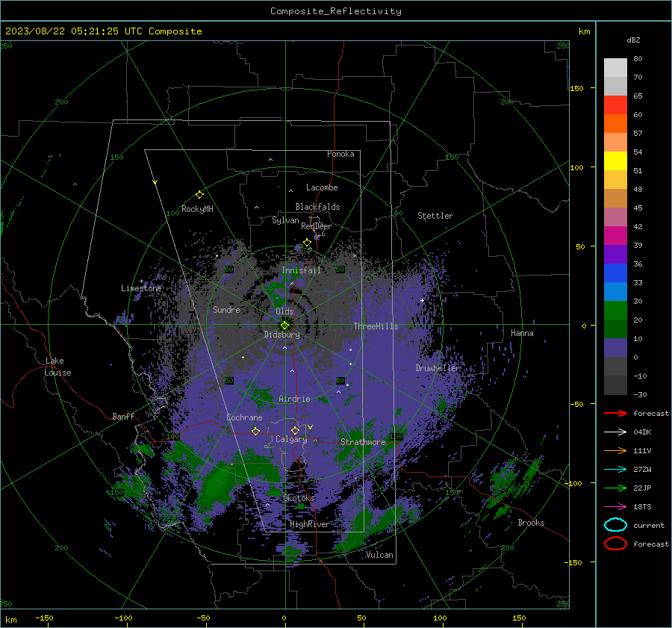Click the radar-center diamond marker above Didsbury
Viewport: 672px width, 628px height.
[284, 326]
